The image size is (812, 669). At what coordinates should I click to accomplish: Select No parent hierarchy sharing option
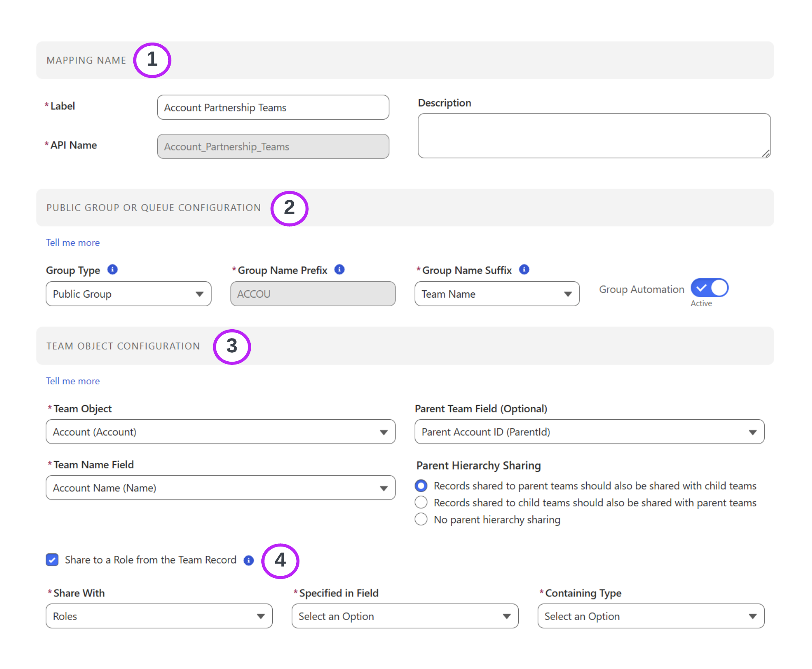[421, 519]
